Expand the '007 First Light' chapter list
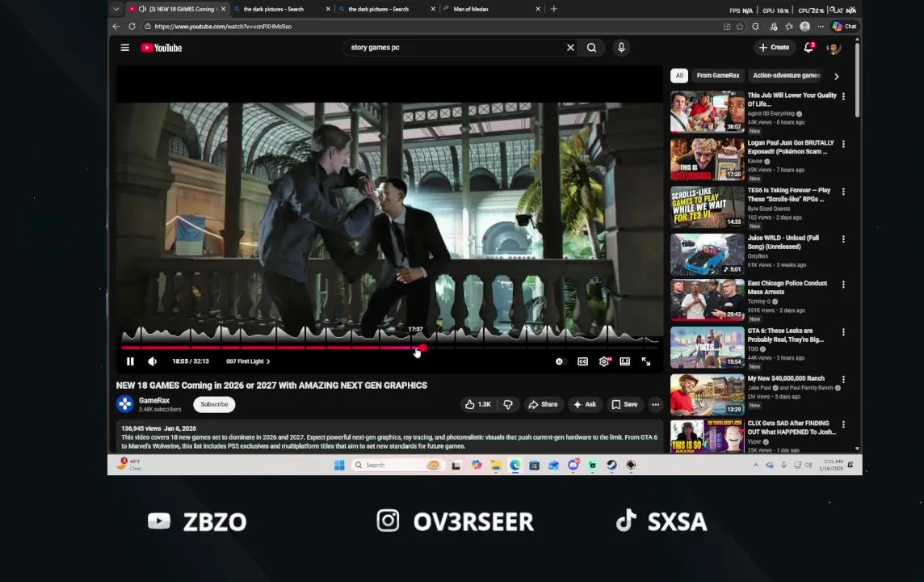Screen dimensions: 924x582 (x=247, y=361)
